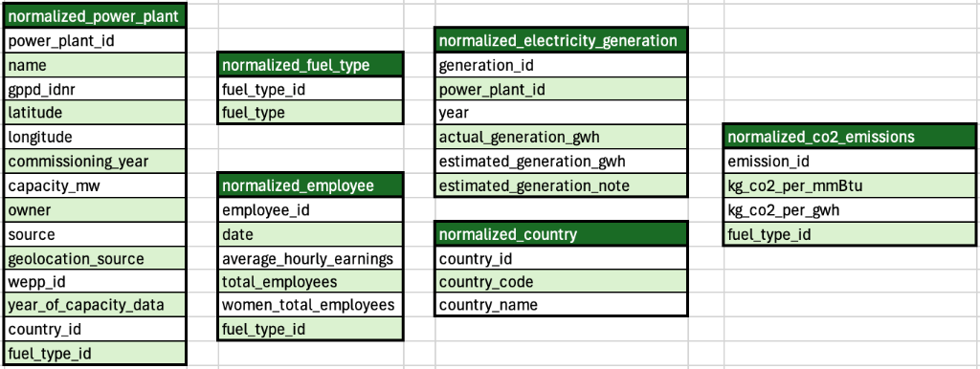The width and height of the screenshot is (980, 369).
Task: Select the women_total_employees cell
Action: coord(311,305)
